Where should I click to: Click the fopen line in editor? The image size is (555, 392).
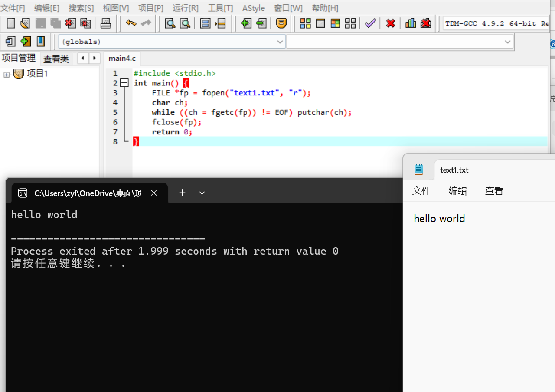tap(231, 93)
